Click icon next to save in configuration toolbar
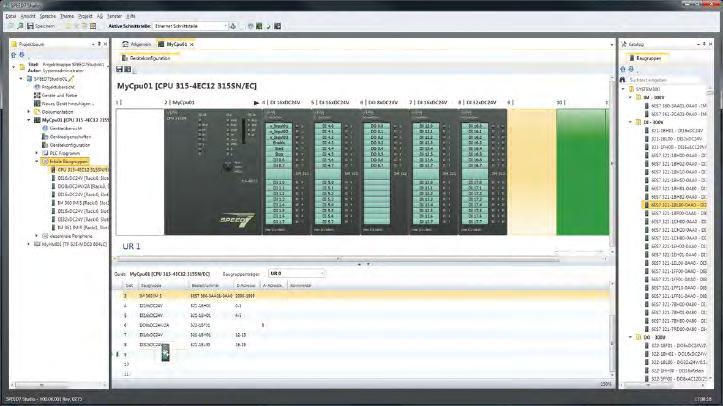Screen dimensions: 723x406 pyautogui.click(x=128, y=69)
